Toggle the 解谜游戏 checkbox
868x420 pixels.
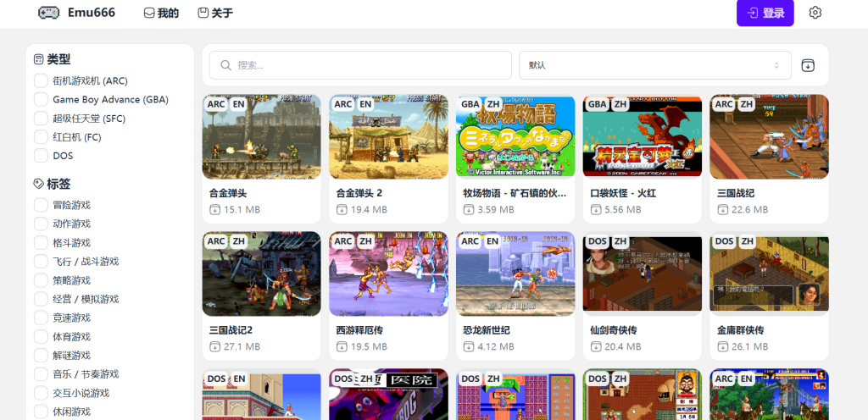(41, 356)
